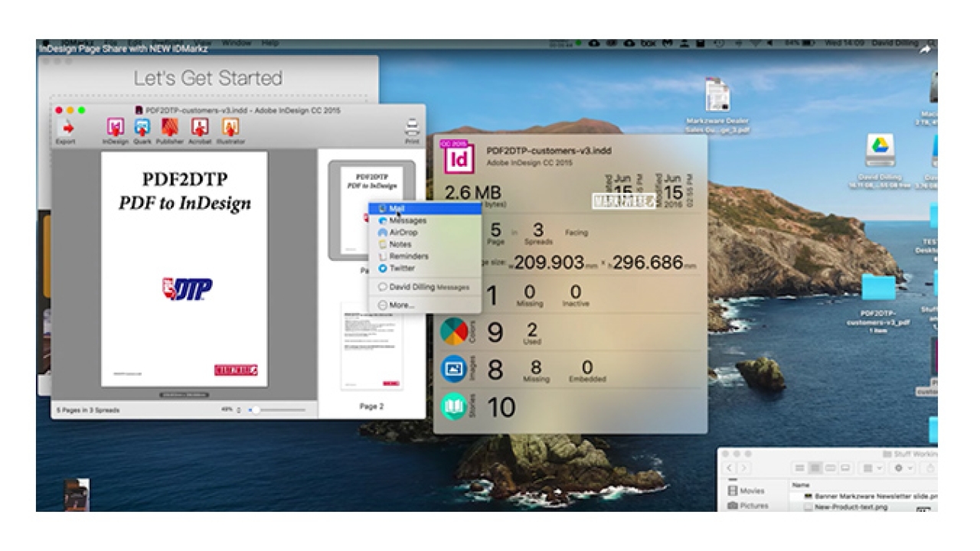Click the Name column header in Finder
Screen dimensions: 980x551
801,485
